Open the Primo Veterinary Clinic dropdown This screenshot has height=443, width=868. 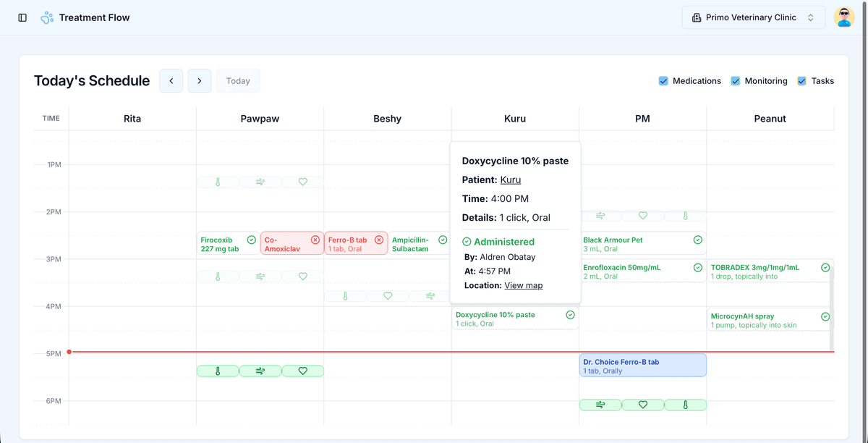753,17
